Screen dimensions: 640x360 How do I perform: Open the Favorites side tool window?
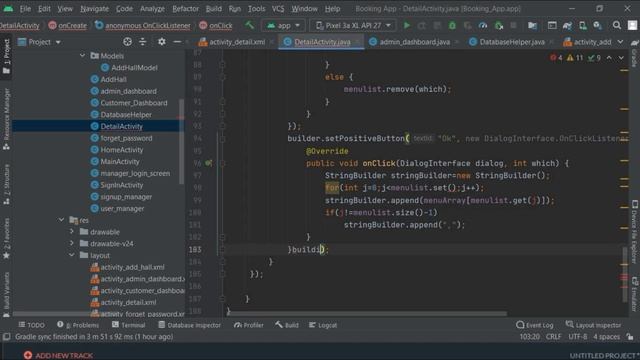[x=6, y=239]
